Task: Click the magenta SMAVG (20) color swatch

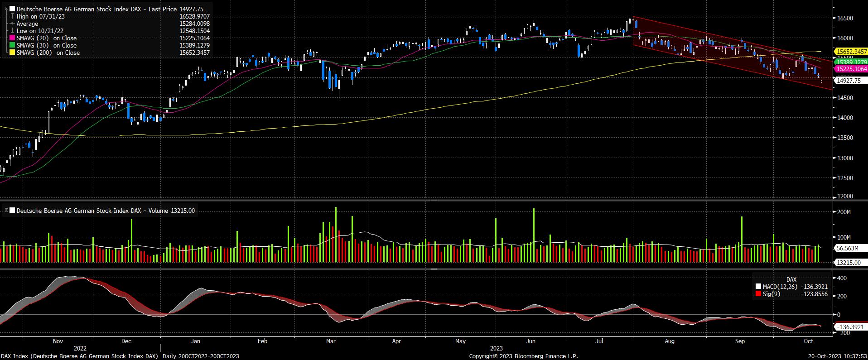Action: (x=12, y=38)
